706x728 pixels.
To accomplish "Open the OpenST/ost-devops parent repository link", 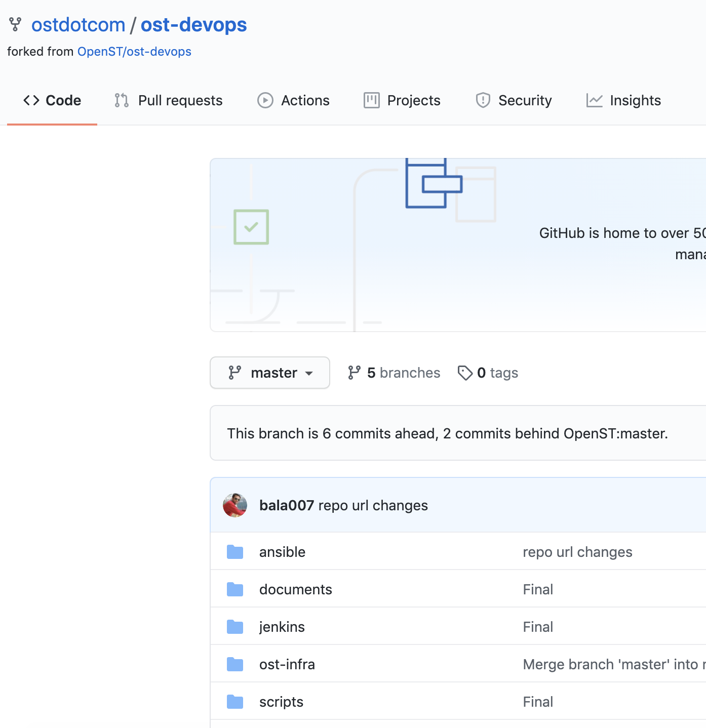I will (134, 52).
